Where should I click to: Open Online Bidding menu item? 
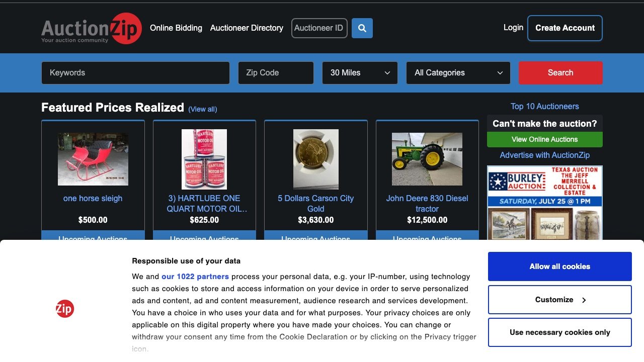(176, 28)
